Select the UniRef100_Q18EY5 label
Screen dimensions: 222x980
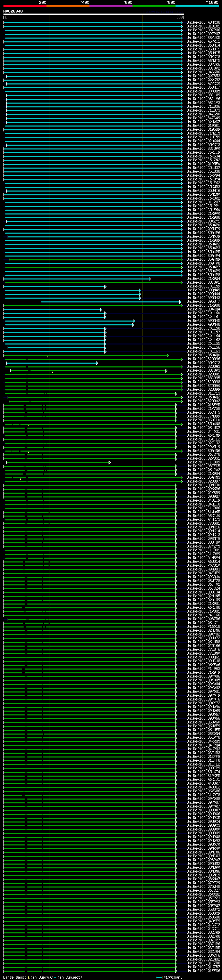pyautogui.click(x=203, y=405)
